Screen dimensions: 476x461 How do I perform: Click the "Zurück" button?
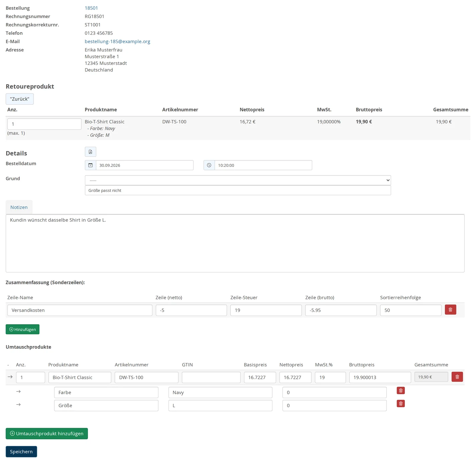click(x=20, y=99)
